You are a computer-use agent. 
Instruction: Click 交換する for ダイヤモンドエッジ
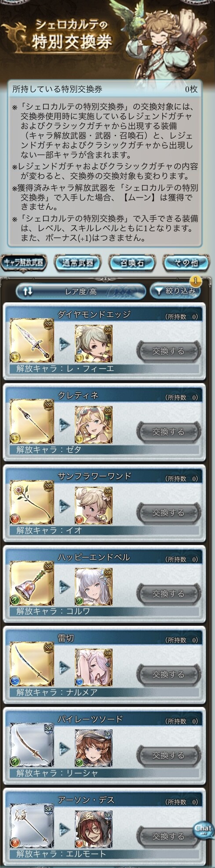(x=168, y=351)
